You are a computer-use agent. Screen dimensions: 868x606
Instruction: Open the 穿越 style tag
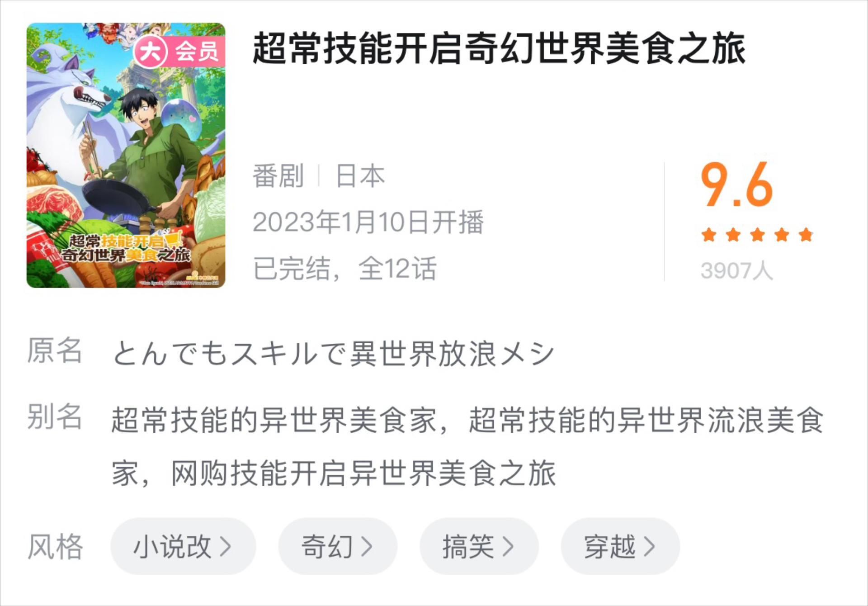[620, 546]
